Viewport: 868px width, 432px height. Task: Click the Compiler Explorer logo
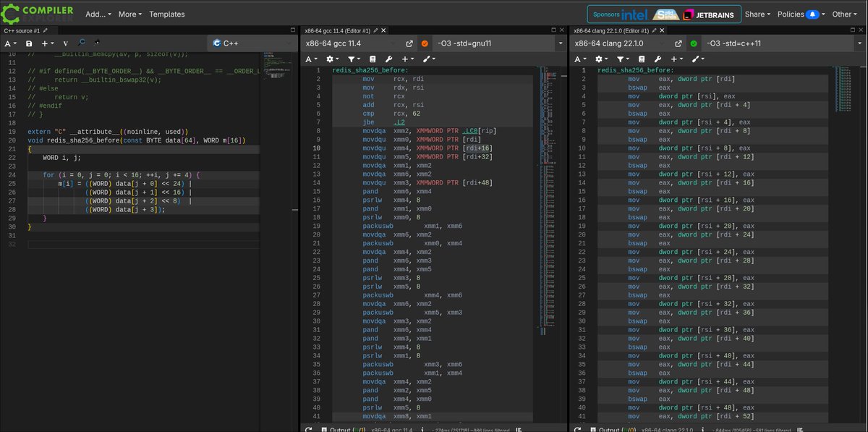(38, 13)
